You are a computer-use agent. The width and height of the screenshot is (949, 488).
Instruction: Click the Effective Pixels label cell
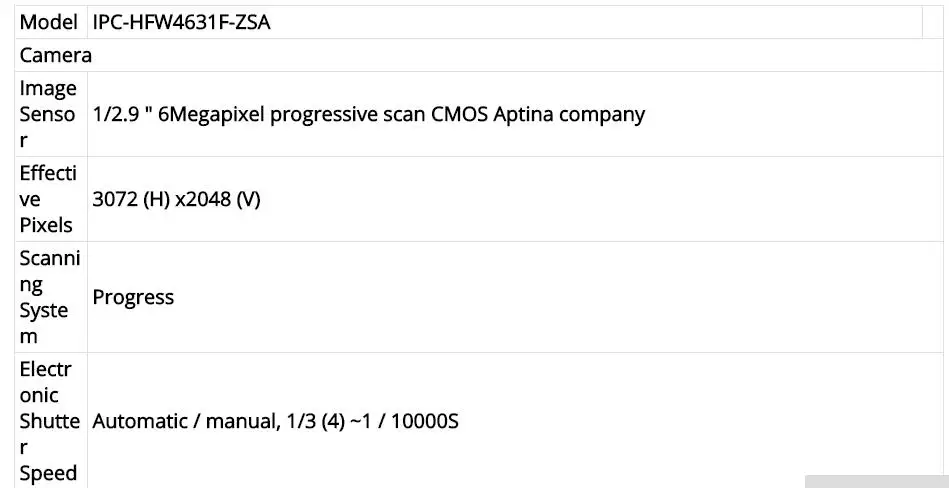[51, 199]
